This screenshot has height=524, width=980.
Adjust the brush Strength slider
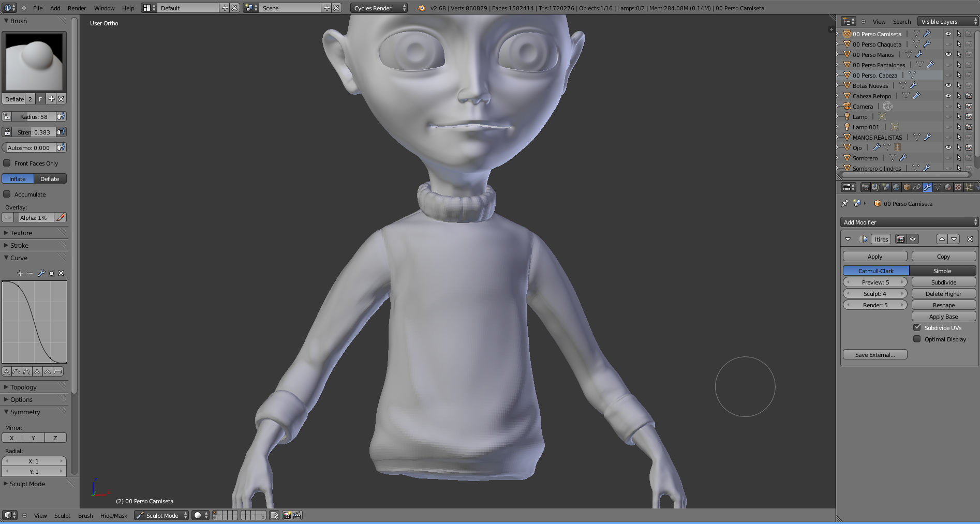pos(34,132)
